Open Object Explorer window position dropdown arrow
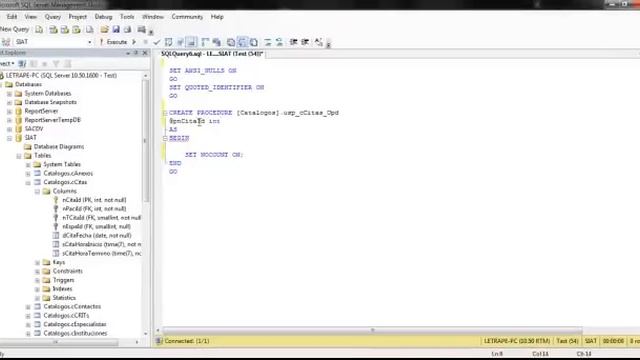The image size is (640, 360). pyautogui.click(x=128, y=53)
